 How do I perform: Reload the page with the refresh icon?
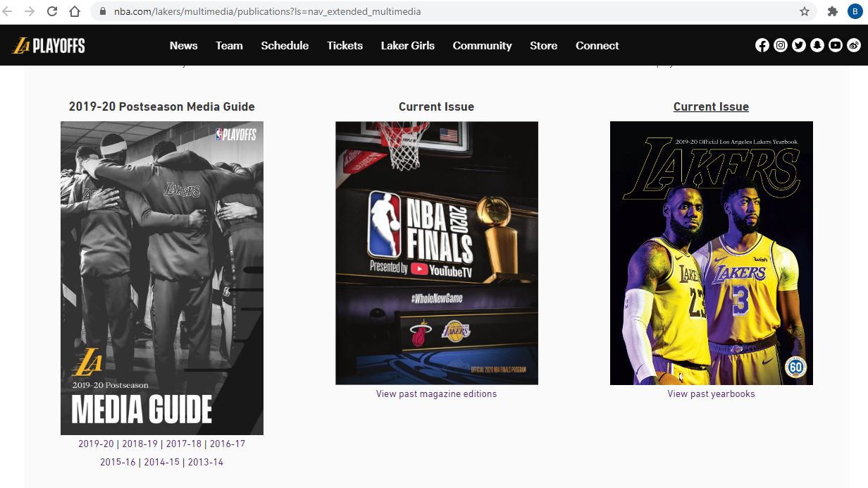[x=52, y=11]
